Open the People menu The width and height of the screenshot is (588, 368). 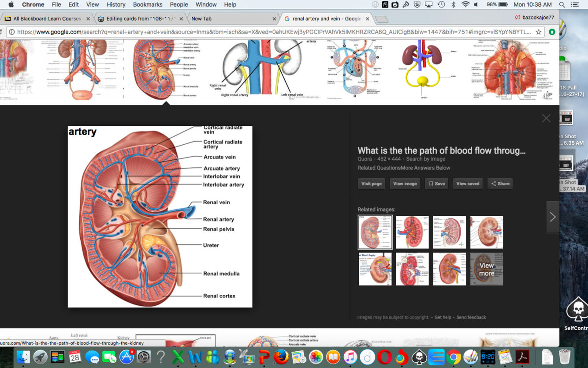point(179,4)
